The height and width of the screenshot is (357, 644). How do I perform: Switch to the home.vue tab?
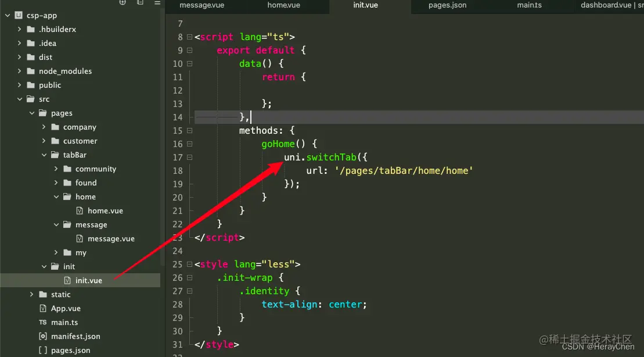coord(284,5)
